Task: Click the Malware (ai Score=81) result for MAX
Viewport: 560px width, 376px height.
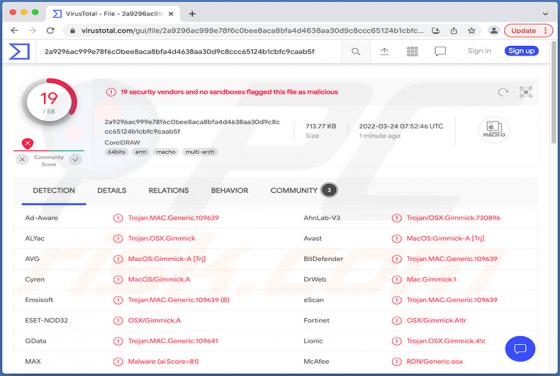Action: pyautogui.click(x=163, y=361)
